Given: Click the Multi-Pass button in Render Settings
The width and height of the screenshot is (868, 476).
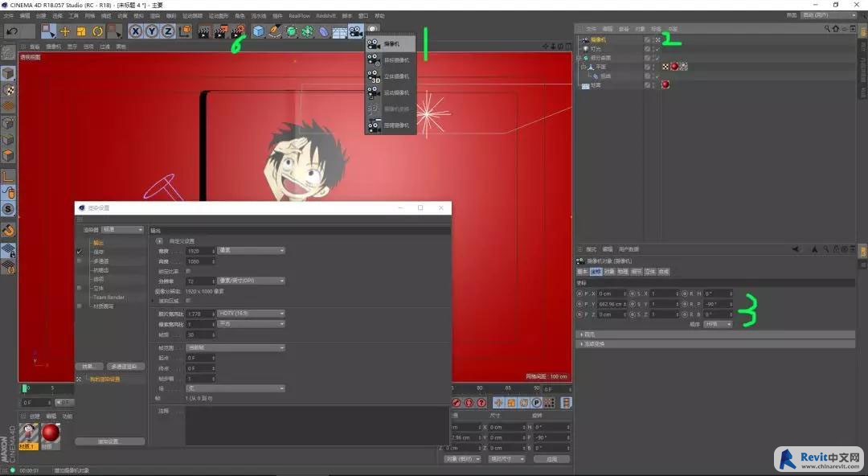Looking at the screenshot, I should pos(124,367).
